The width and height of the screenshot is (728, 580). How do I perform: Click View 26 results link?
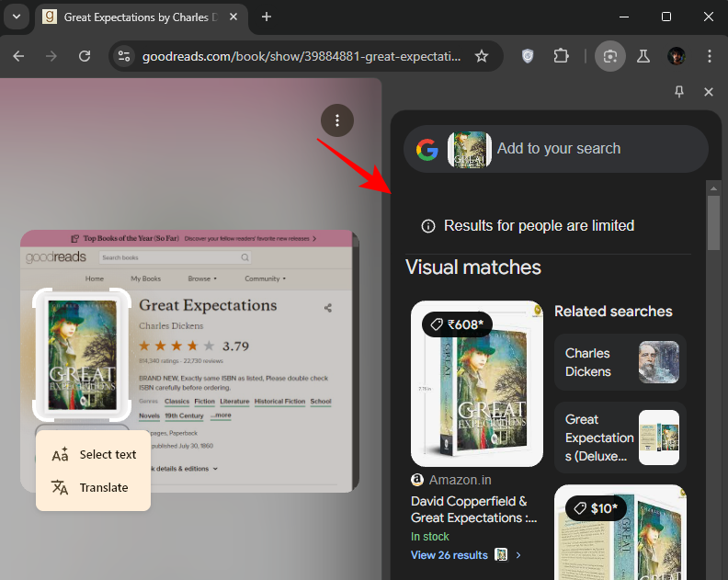450,554
